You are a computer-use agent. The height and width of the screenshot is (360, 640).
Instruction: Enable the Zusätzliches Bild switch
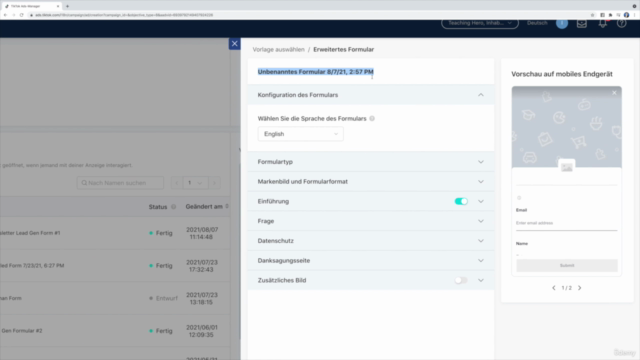pos(461,280)
